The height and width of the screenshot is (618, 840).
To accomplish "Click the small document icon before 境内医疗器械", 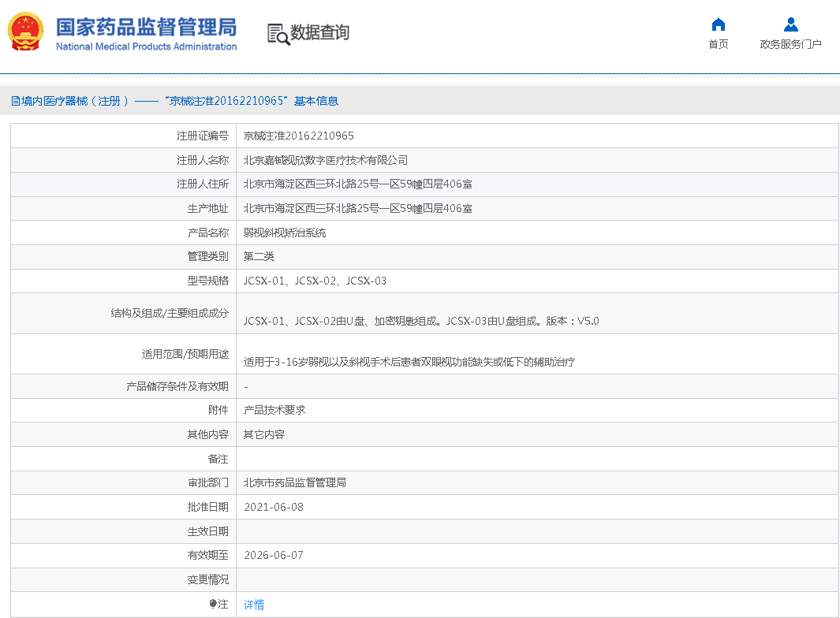I will pos(15,101).
